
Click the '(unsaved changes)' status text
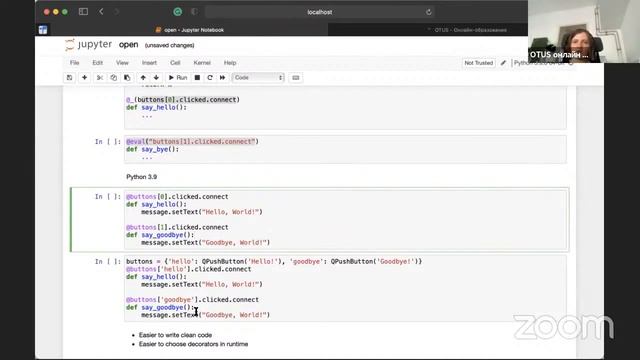[x=169, y=45]
